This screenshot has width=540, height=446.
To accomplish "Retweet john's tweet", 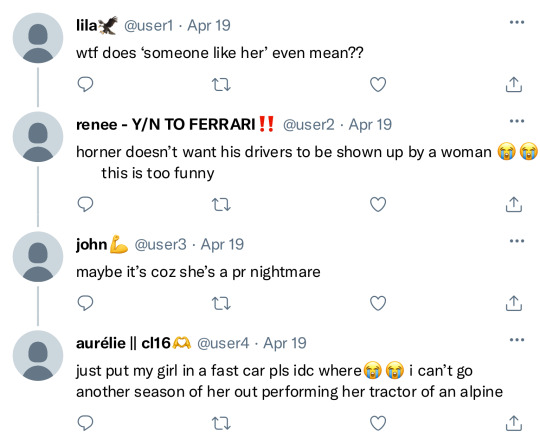I will pos(221,303).
